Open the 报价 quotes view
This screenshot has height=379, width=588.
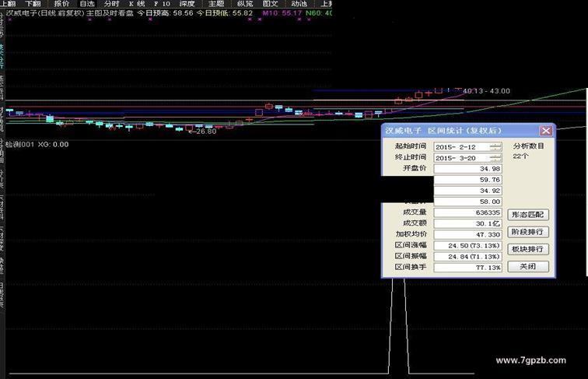[x=61, y=4]
